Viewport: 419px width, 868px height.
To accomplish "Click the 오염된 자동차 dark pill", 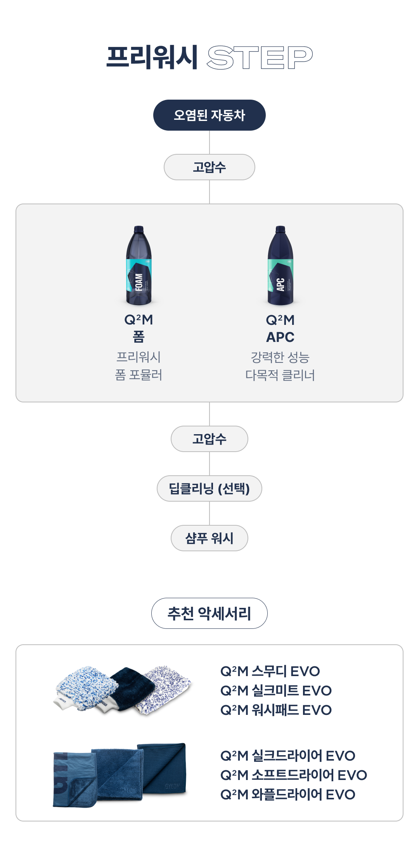I will (x=209, y=115).
